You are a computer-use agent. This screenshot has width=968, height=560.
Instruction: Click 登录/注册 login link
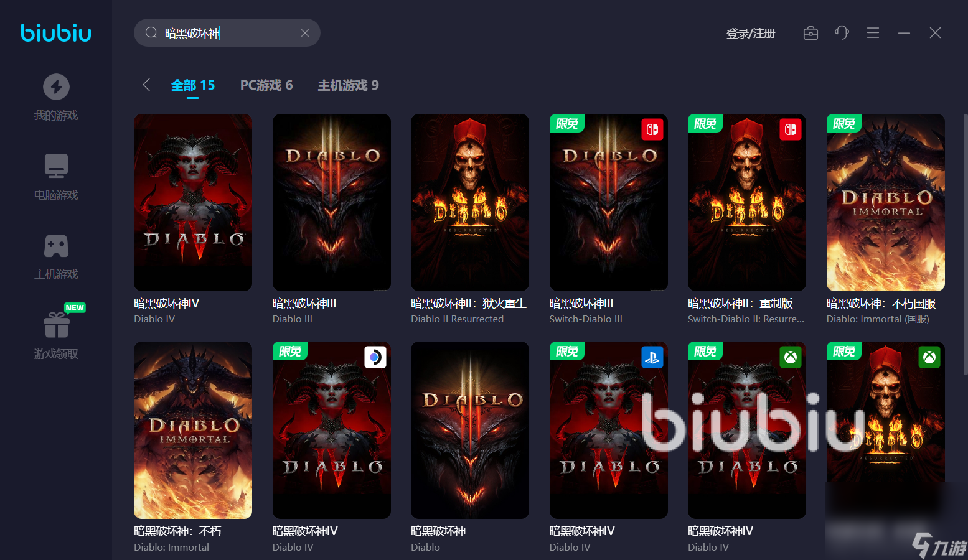coord(751,34)
